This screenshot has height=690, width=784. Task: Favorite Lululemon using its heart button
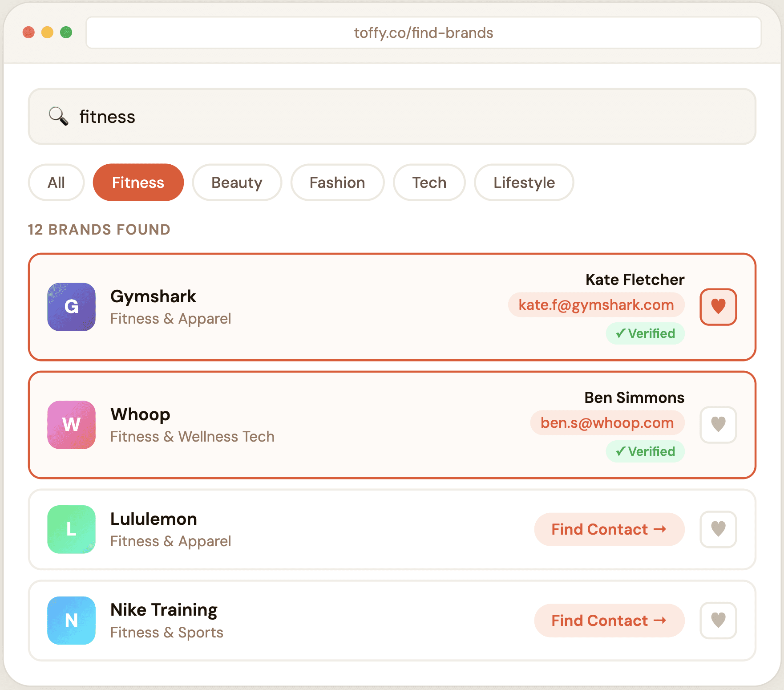(x=718, y=529)
